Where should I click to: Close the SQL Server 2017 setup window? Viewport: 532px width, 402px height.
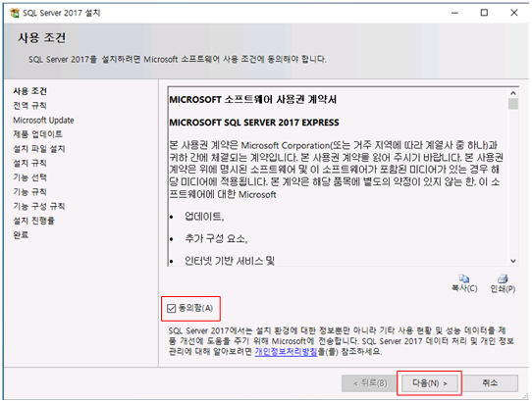tap(513, 13)
